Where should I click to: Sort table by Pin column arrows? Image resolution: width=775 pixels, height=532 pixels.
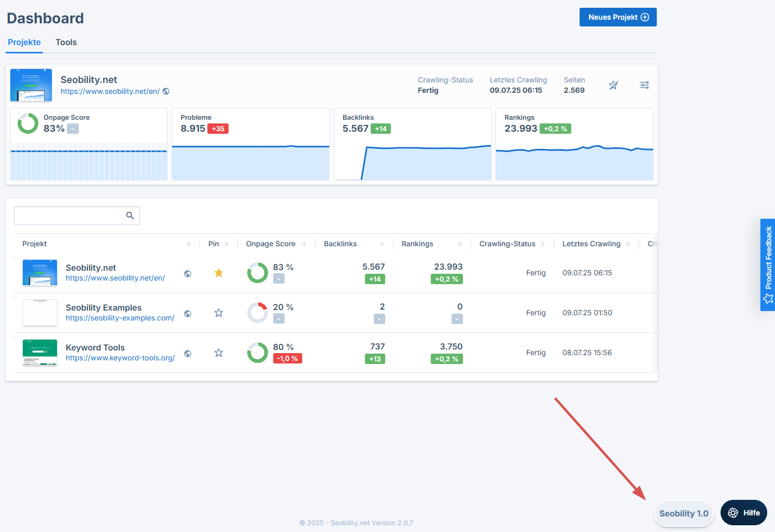227,244
